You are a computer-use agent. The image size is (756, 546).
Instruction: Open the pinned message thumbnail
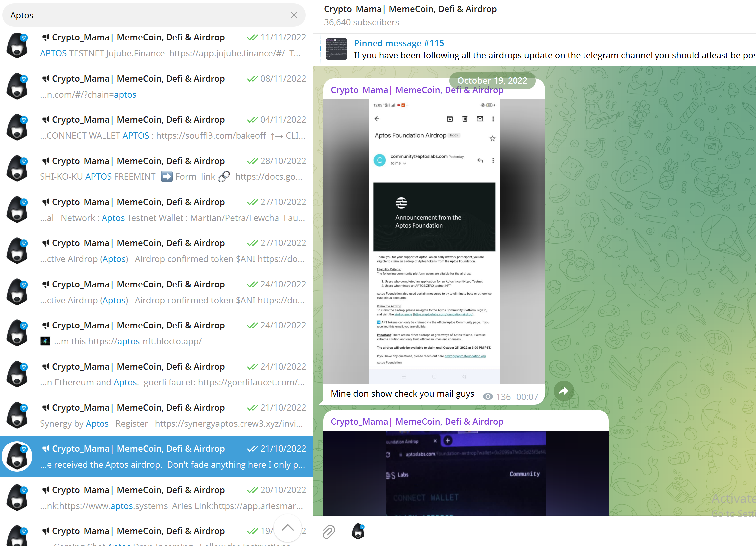(336, 49)
